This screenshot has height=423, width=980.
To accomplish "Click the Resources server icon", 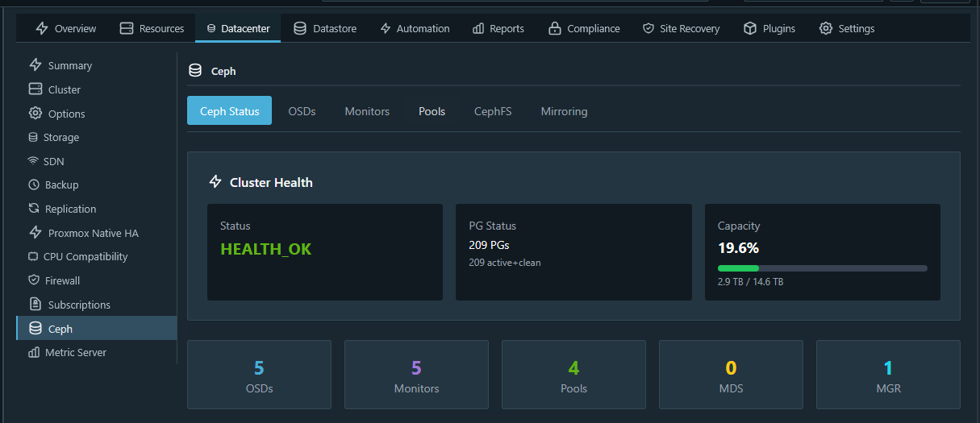I will (x=127, y=28).
